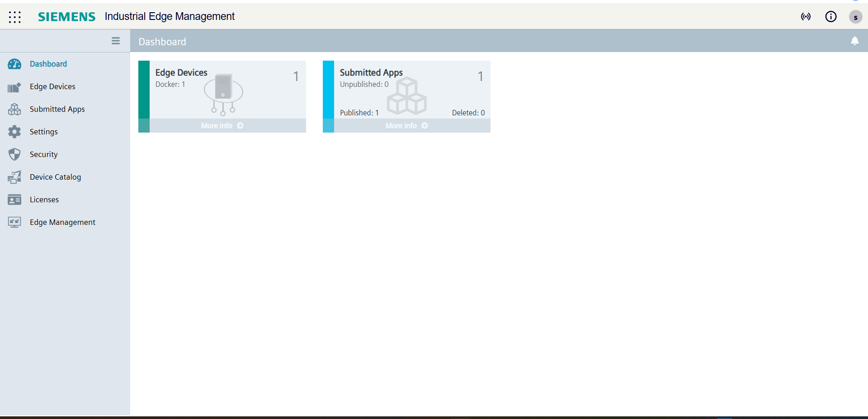
Task: Click the information icon in the top bar
Action: coord(831,17)
